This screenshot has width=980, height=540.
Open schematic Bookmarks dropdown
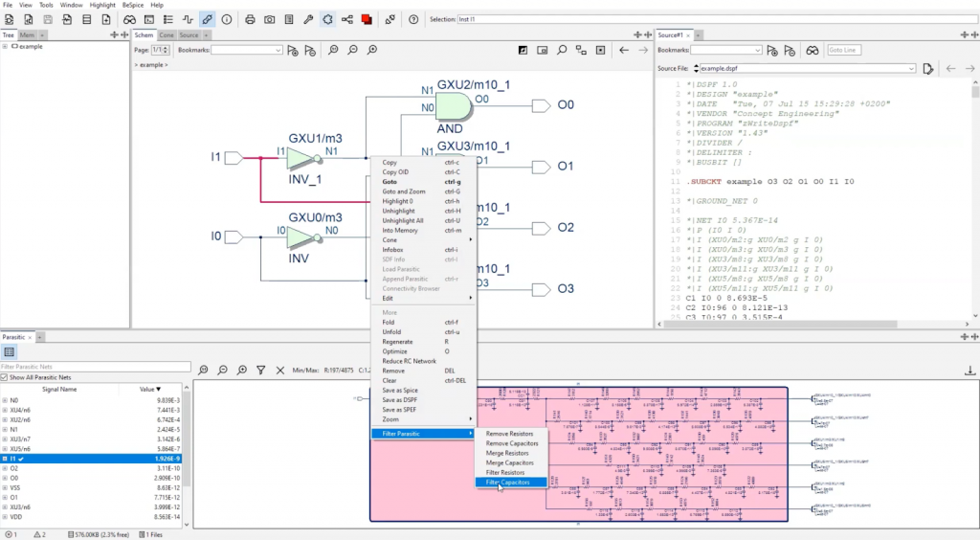(246, 50)
